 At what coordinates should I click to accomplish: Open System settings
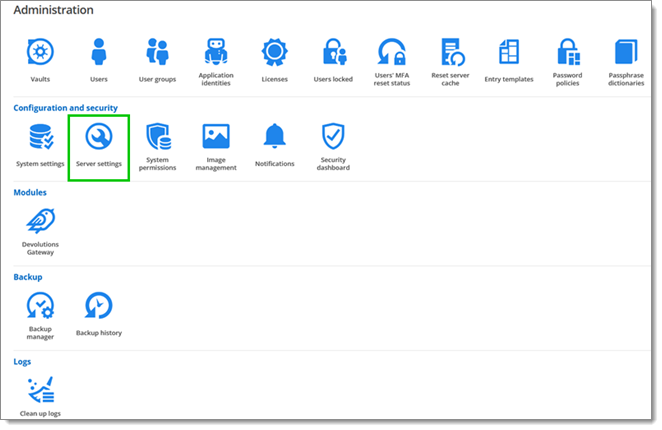click(40, 137)
